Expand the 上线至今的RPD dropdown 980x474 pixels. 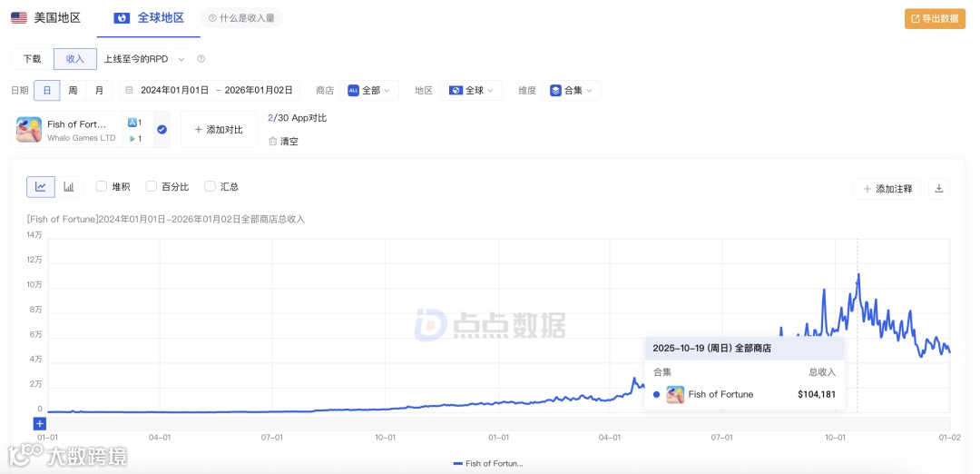point(144,59)
